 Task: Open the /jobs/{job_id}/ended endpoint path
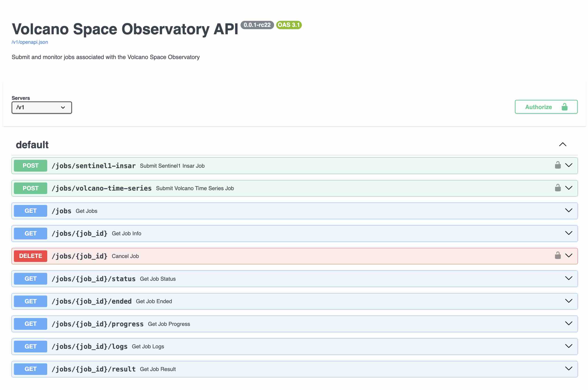[91, 301]
